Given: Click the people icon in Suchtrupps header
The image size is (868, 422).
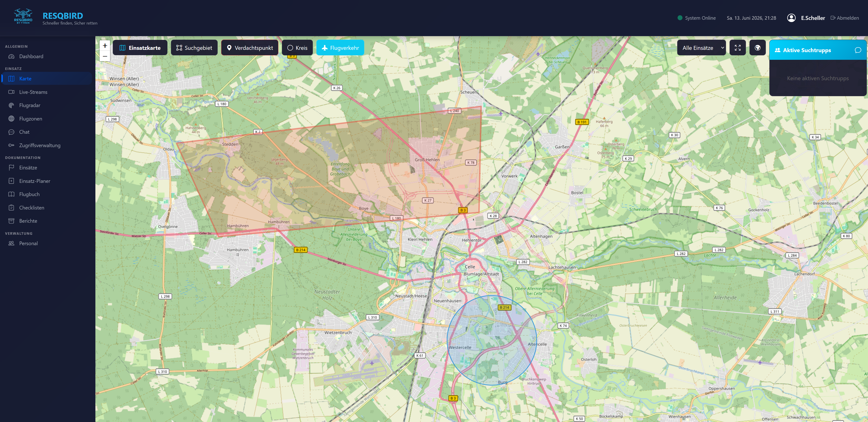Looking at the screenshot, I should point(778,50).
